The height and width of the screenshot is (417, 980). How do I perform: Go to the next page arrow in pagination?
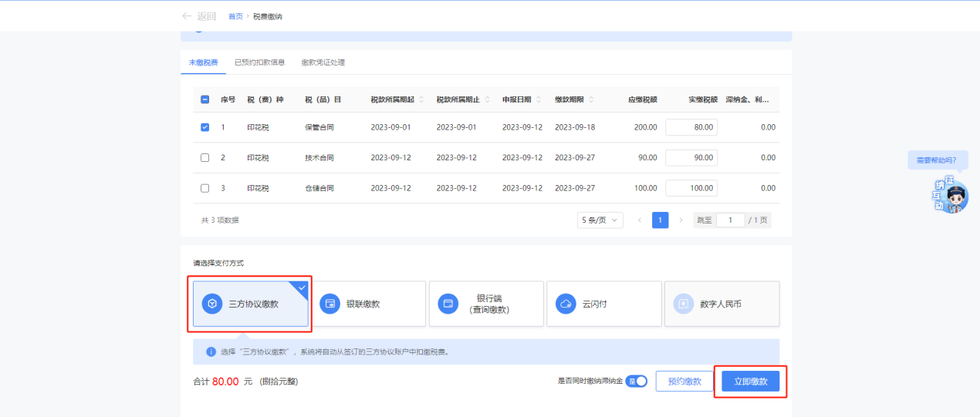pyautogui.click(x=681, y=220)
